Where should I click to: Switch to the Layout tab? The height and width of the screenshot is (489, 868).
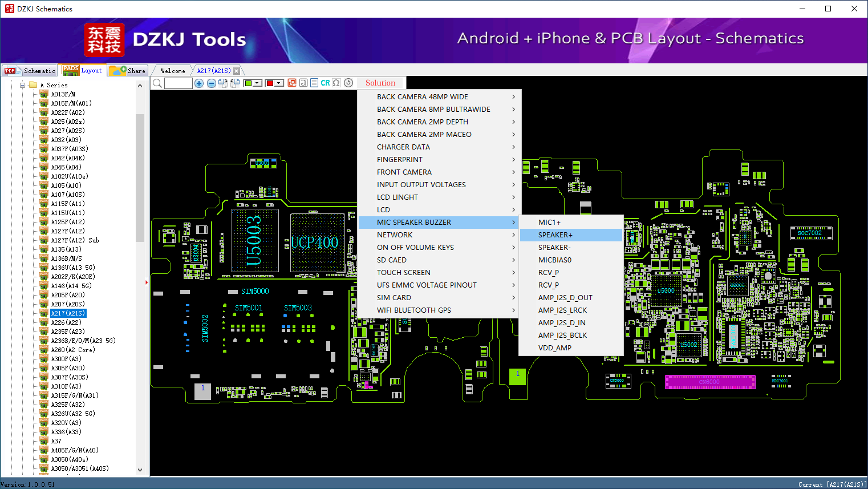point(83,70)
